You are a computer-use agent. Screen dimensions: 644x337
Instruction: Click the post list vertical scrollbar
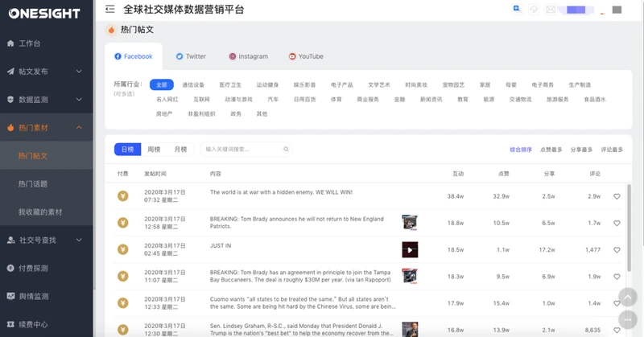pyautogui.click(x=629, y=228)
